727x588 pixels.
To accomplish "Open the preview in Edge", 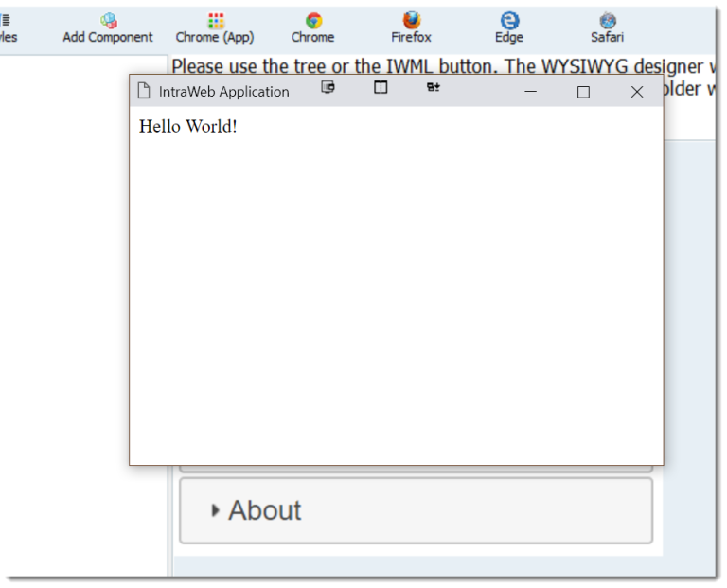I will point(509,27).
